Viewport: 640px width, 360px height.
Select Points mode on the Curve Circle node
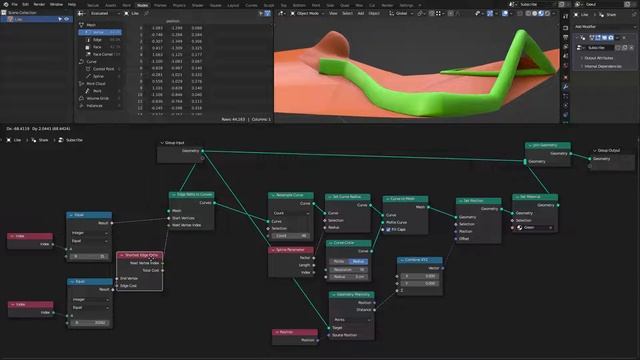339,261
